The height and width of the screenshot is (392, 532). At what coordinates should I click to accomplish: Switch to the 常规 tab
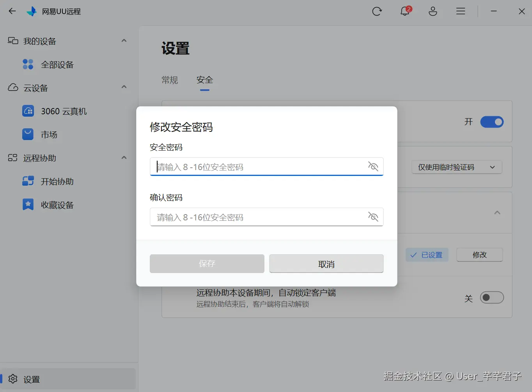[x=170, y=80]
